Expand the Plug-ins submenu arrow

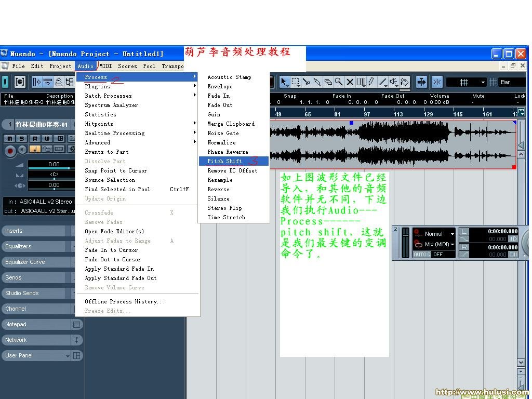(195, 86)
